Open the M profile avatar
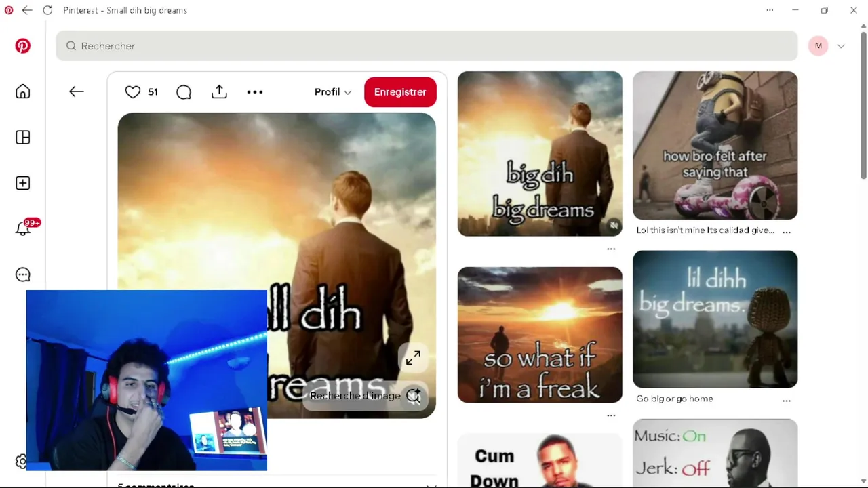868x488 pixels. click(x=818, y=46)
